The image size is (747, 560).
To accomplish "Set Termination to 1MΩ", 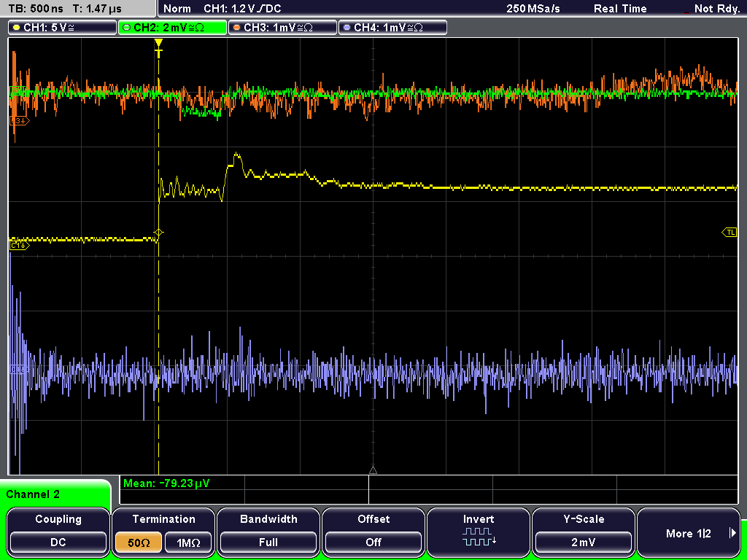I will click(x=188, y=542).
